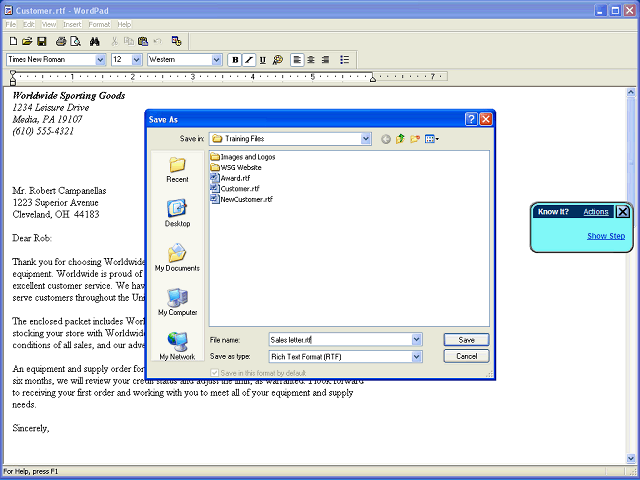This screenshot has height=480, width=640.
Task: Toggle Underline formatting button
Action: click(263, 60)
